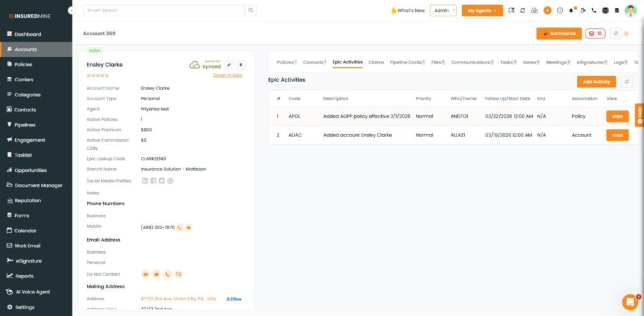Toggle Do Not Contact text message option

tap(156, 274)
